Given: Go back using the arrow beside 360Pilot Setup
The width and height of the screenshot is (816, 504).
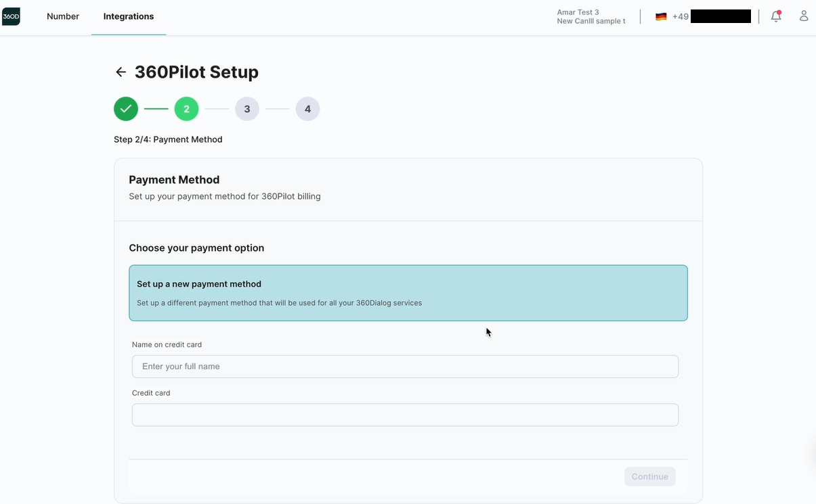Looking at the screenshot, I should coord(121,72).
